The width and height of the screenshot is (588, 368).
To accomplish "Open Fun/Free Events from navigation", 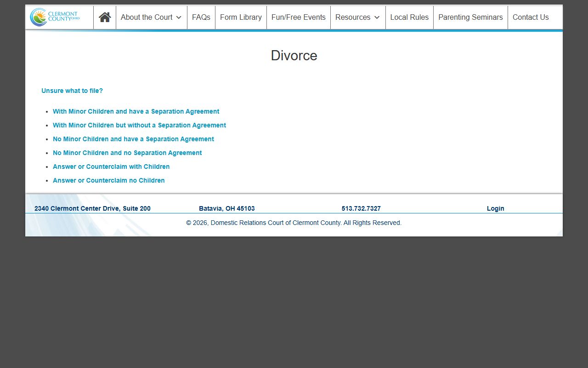I will (299, 17).
